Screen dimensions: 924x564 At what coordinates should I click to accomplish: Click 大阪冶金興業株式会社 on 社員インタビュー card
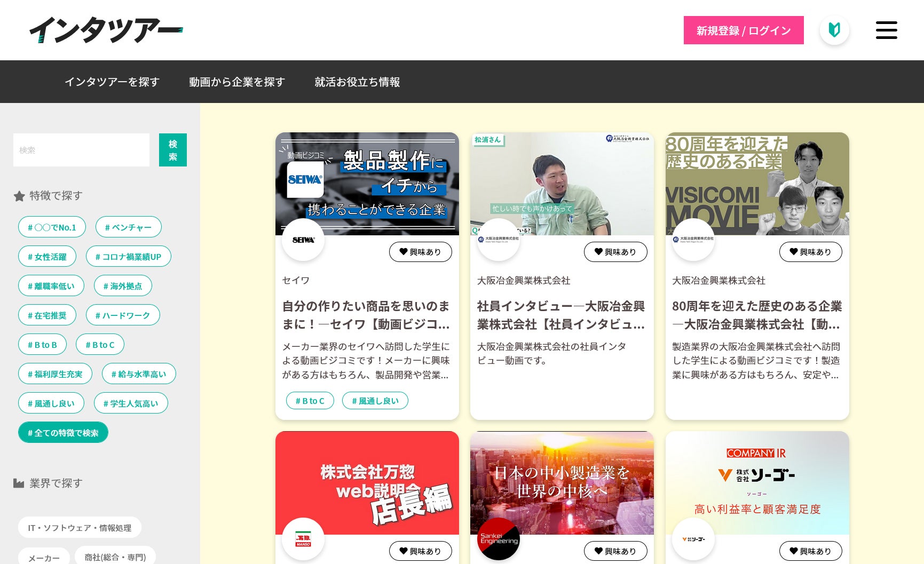(524, 280)
